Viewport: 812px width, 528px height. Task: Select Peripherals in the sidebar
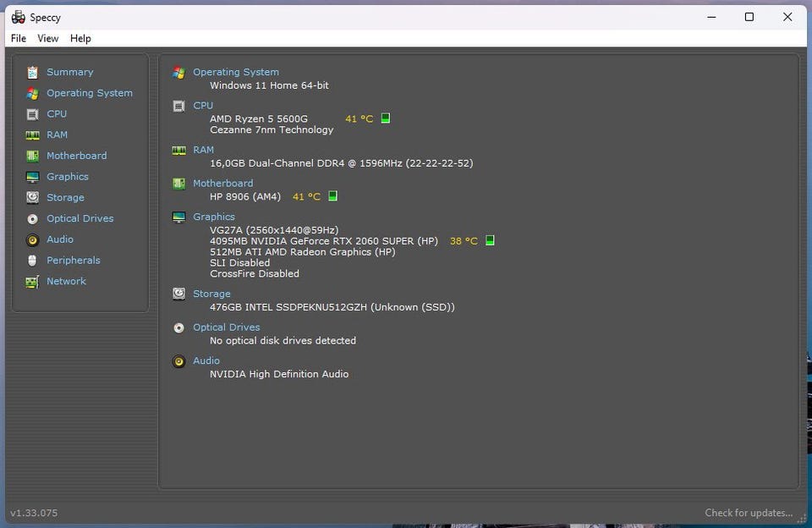tap(73, 260)
